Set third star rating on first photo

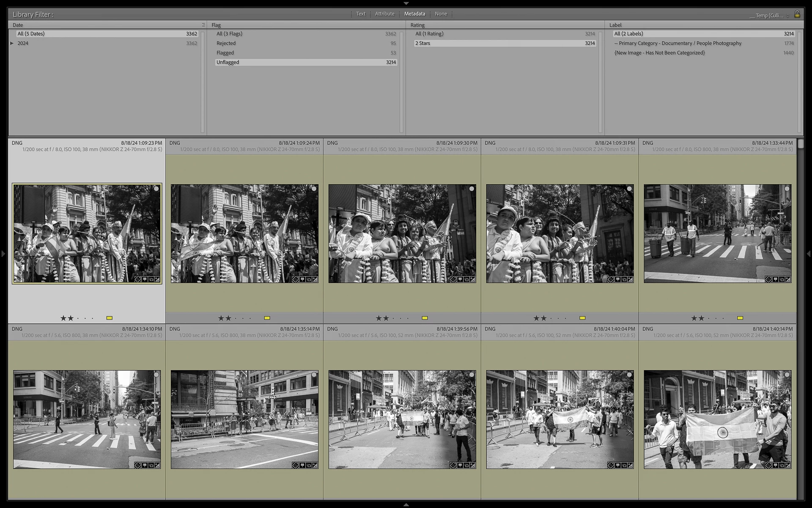(x=78, y=318)
